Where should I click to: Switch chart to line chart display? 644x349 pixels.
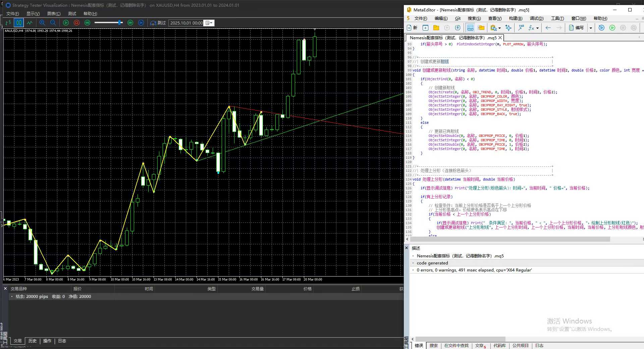[x=30, y=23]
